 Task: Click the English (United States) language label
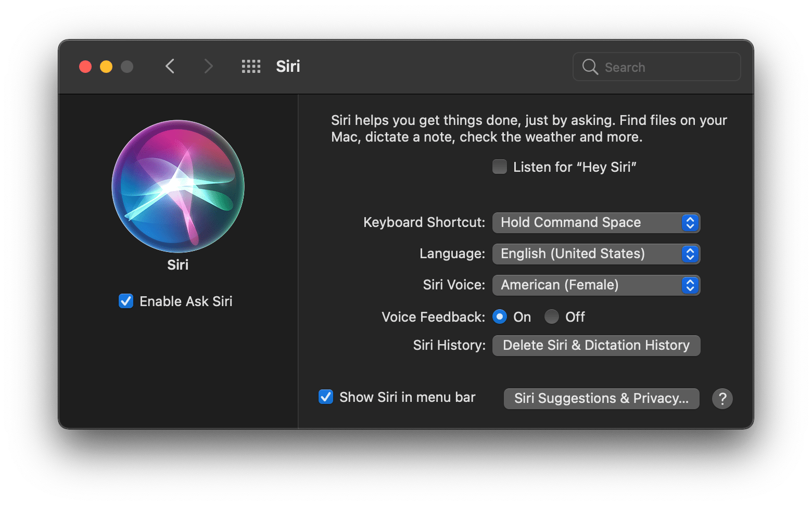tap(573, 254)
